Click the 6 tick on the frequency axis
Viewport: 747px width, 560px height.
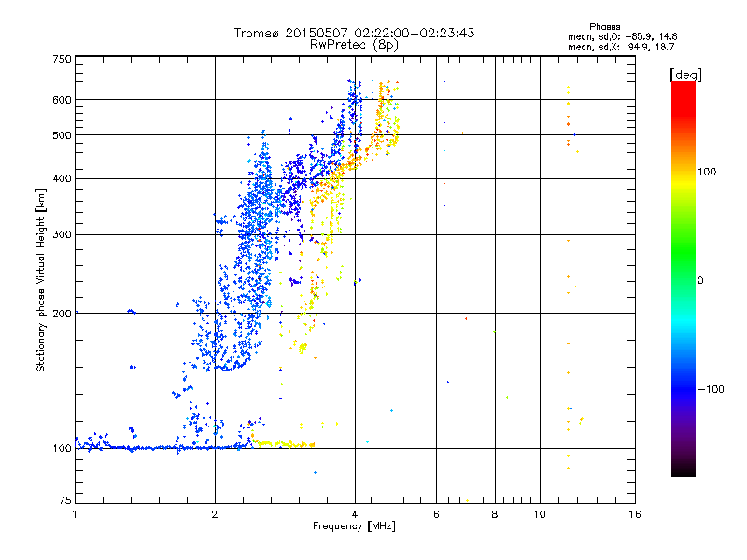pos(436,515)
